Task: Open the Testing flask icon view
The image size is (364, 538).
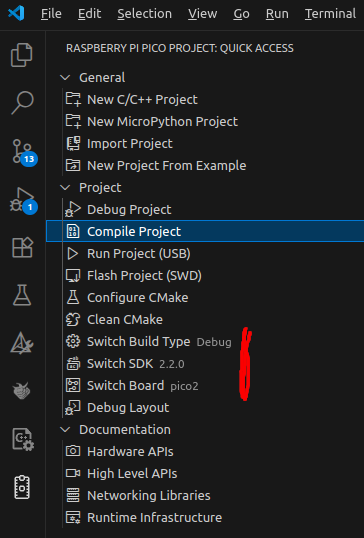Action: coord(22,295)
